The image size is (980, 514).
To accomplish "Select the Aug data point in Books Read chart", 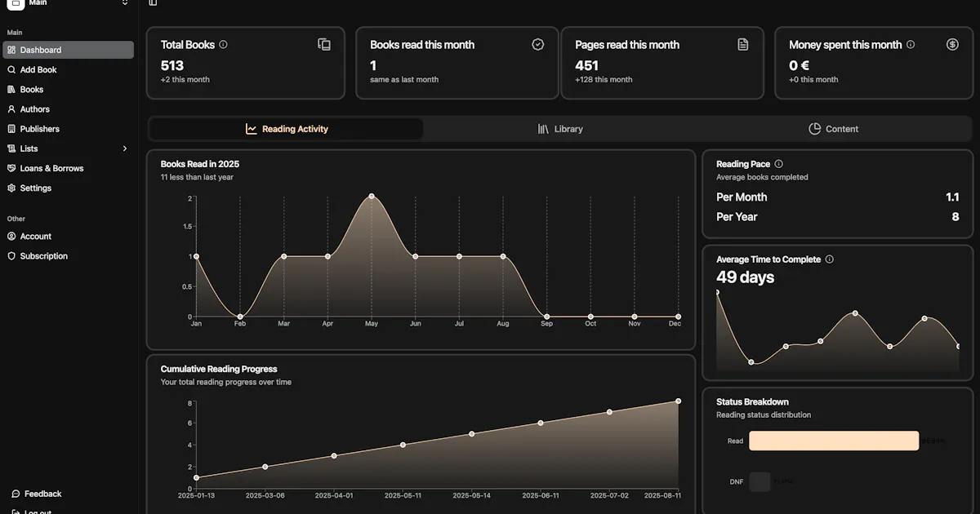I will click(x=503, y=256).
